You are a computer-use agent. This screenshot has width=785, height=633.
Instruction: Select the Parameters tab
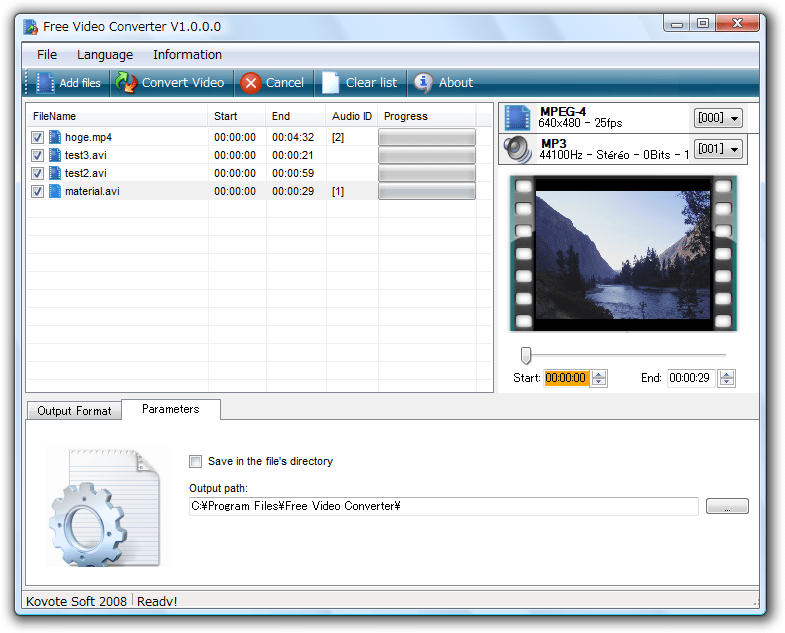[x=171, y=409]
